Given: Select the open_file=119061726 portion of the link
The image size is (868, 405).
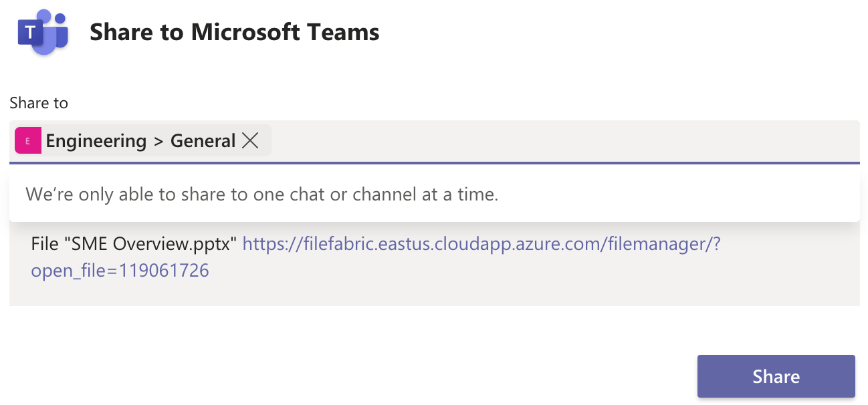Looking at the screenshot, I should (120, 270).
